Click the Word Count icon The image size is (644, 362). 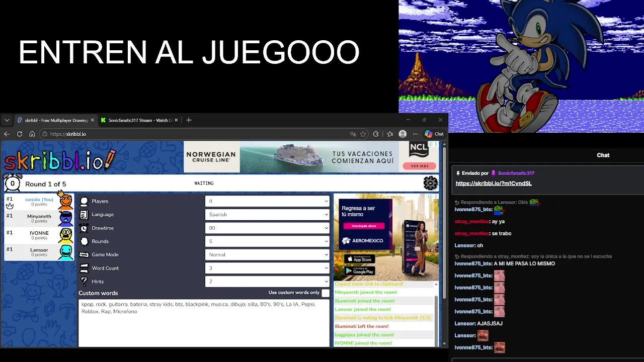click(84, 268)
